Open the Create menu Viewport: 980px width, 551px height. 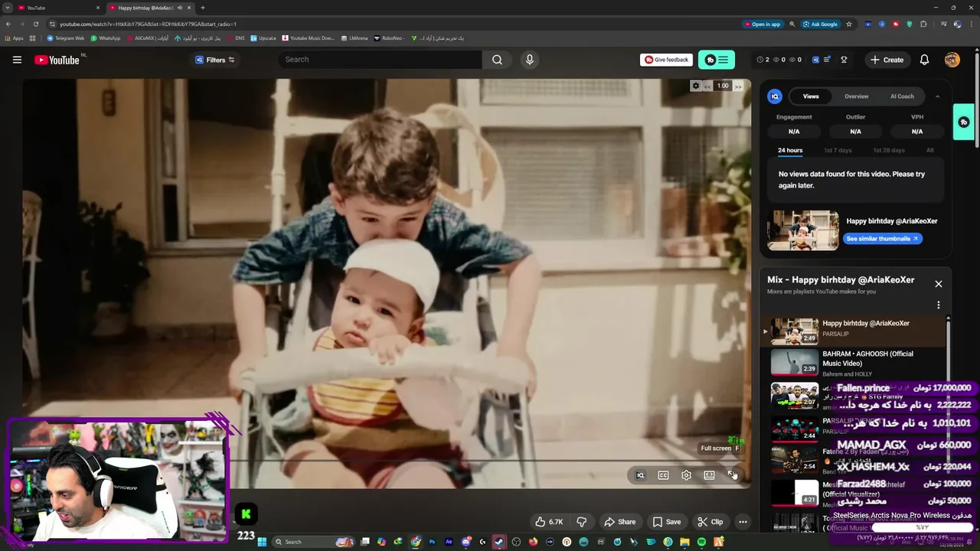887,60
